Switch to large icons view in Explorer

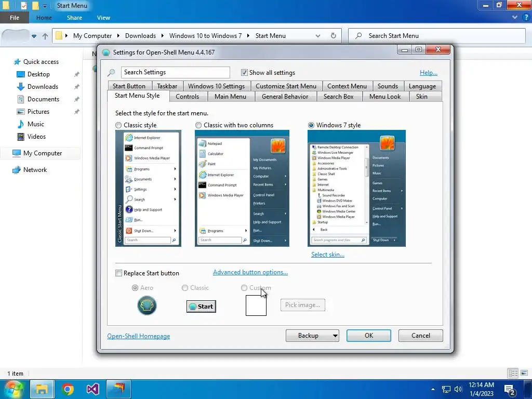524,373
